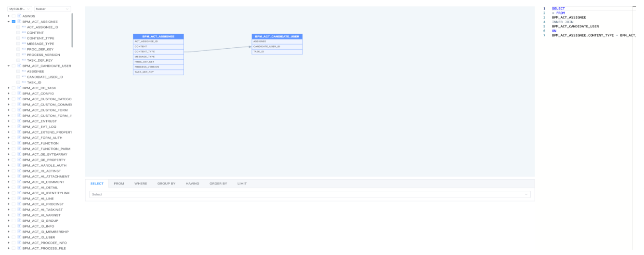The image size is (644, 255).
Task: Click the CONTENT_TYPE row in BPM_ACT_ASSIGNEE diagram
Action: pos(158,52)
